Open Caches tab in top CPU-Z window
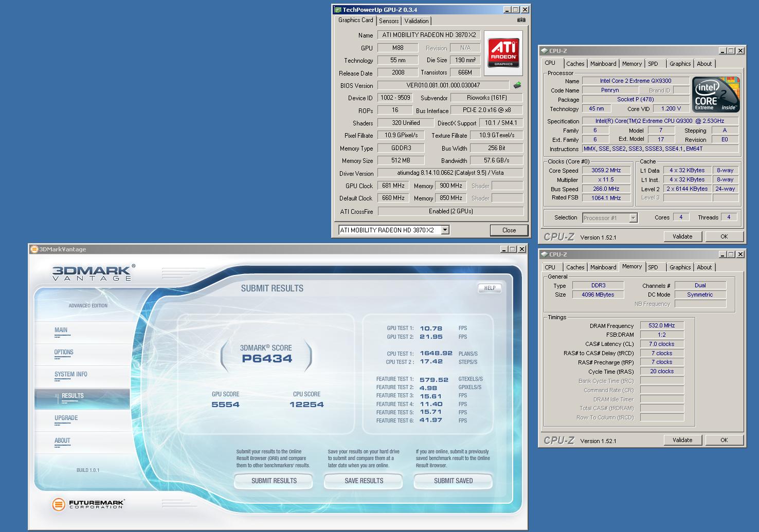The width and height of the screenshot is (759, 532). [575, 64]
